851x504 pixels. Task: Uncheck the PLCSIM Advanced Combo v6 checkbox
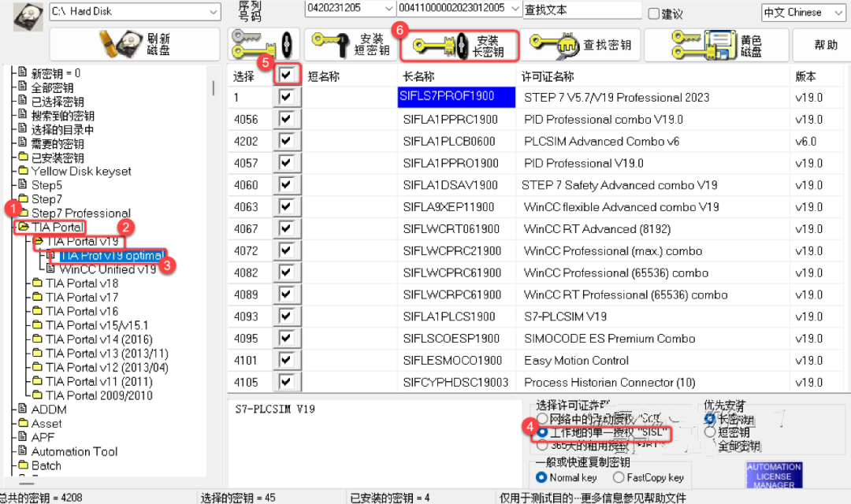click(x=287, y=141)
